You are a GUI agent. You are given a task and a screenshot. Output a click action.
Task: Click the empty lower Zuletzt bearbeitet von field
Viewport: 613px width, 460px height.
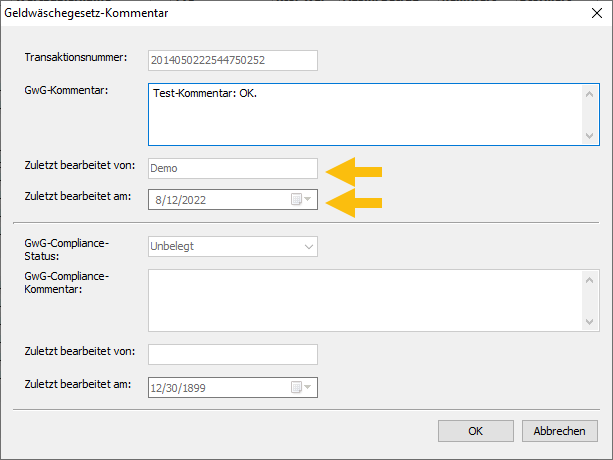tap(232, 355)
